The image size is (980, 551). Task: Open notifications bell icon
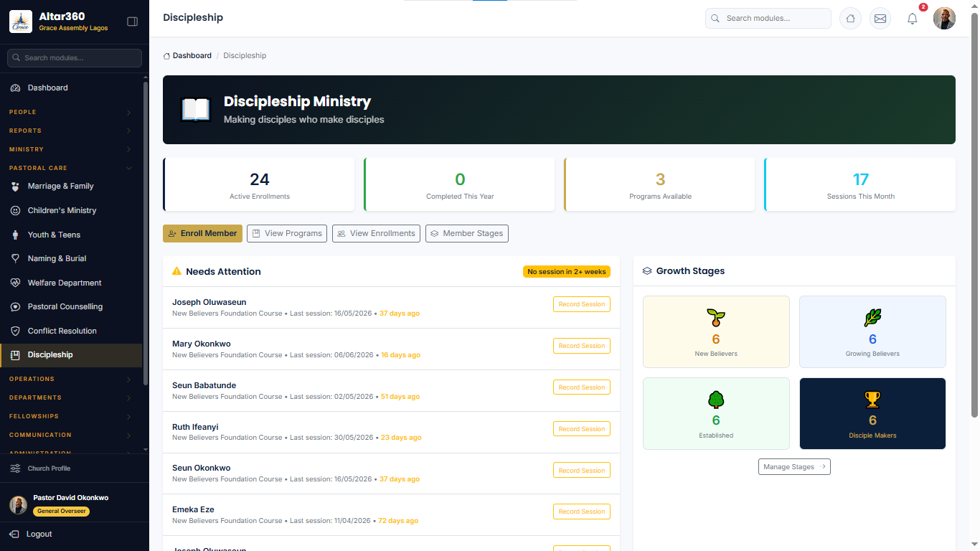click(x=913, y=19)
